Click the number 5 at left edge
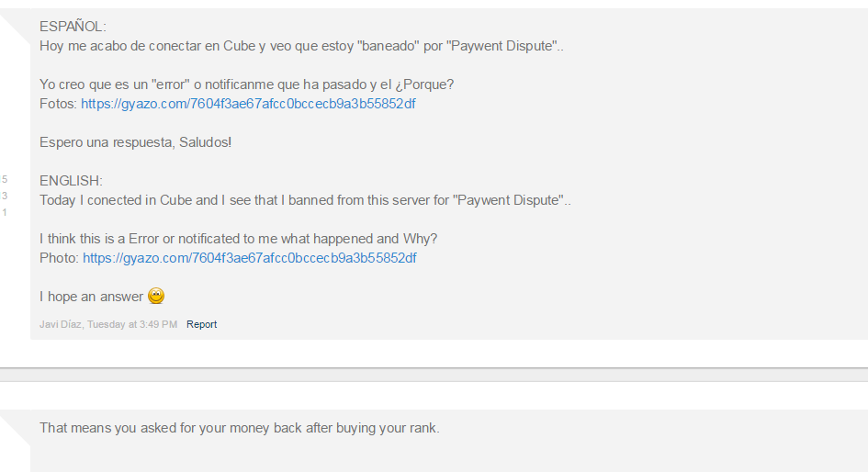 5,179
